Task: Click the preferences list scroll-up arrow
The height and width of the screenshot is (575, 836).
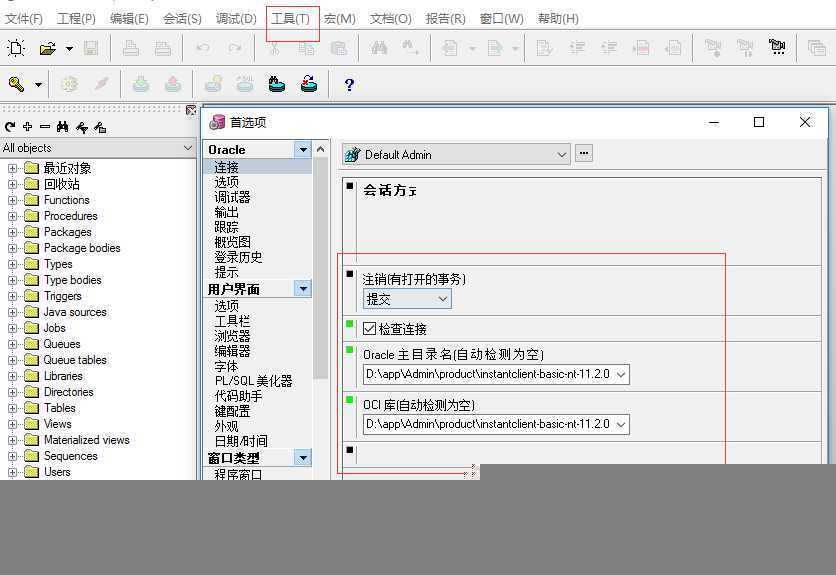Action: pyautogui.click(x=320, y=150)
